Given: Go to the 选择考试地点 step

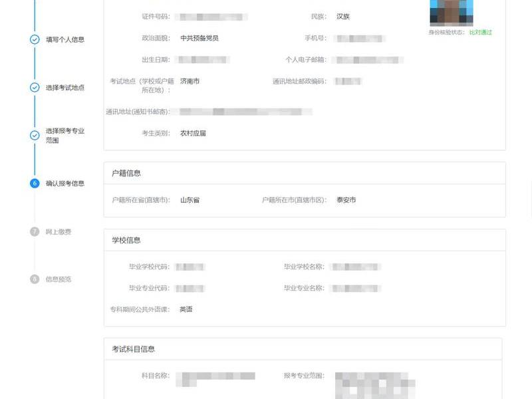Looking at the screenshot, I should click(x=65, y=88).
